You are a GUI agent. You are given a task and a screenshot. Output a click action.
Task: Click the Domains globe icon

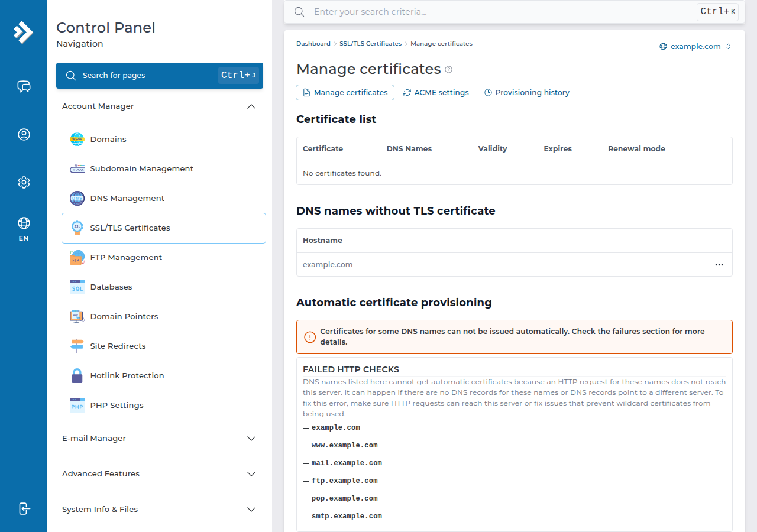[77, 139]
